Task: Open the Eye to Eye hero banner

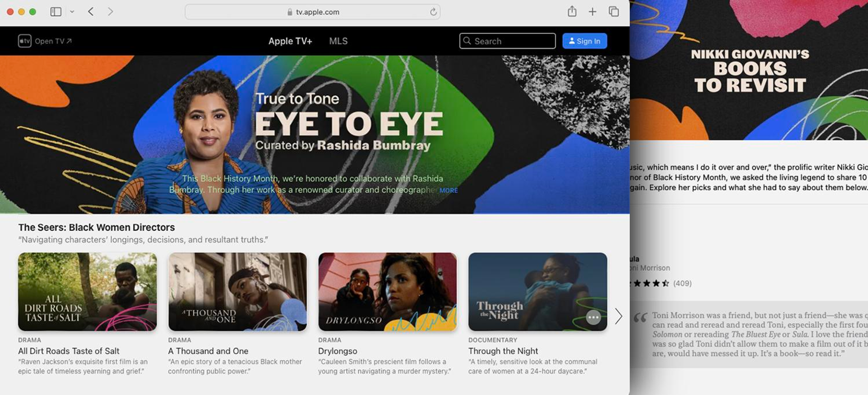Action: tap(315, 134)
